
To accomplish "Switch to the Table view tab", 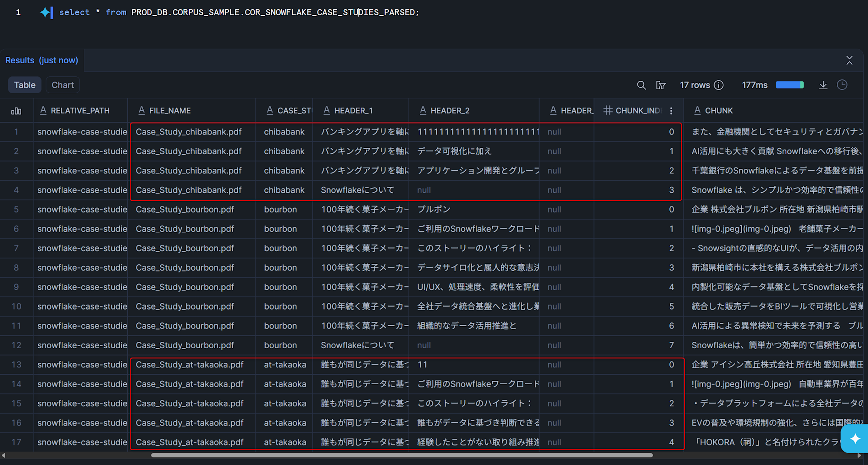I will click(x=25, y=85).
